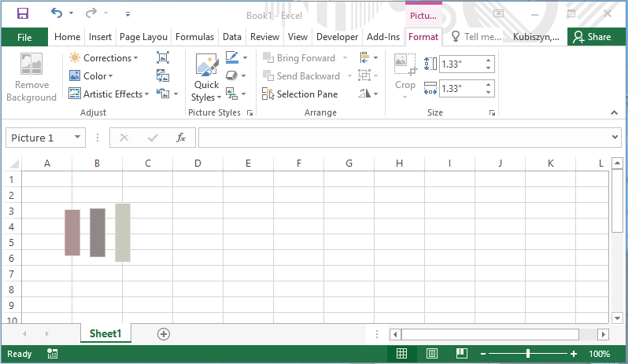
Task: Open the File menu tab
Action: click(x=24, y=37)
